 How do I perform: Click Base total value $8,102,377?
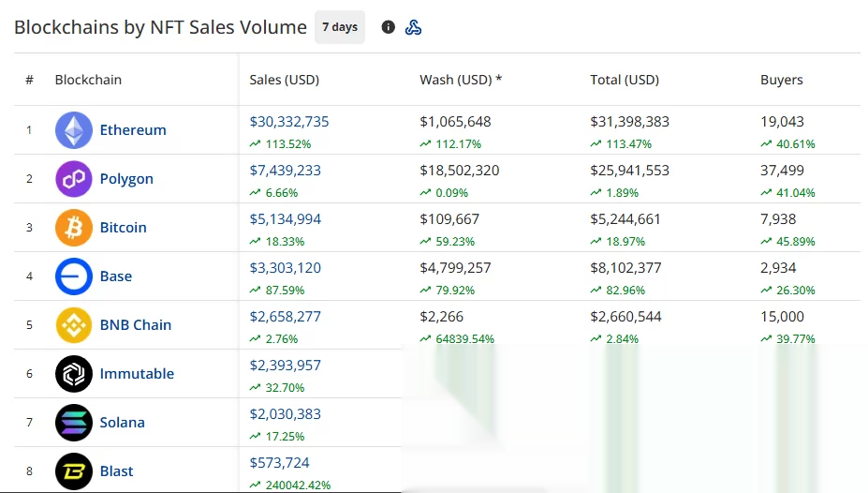click(x=625, y=268)
